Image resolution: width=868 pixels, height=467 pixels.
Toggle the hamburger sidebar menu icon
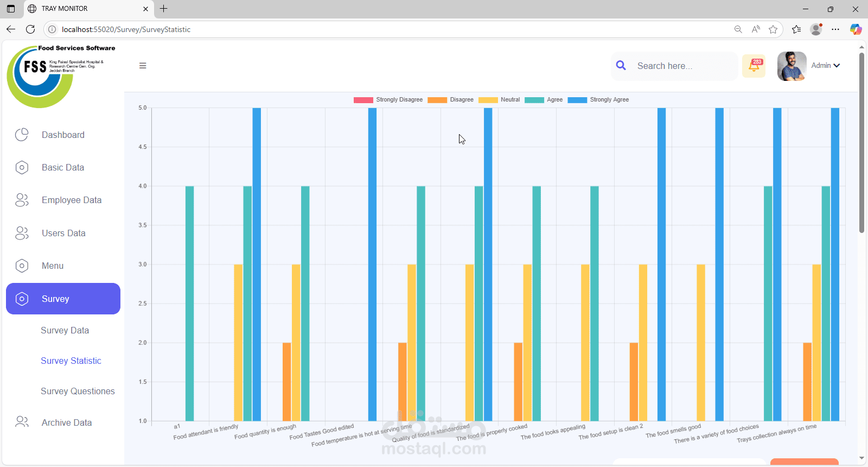(143, 66)
